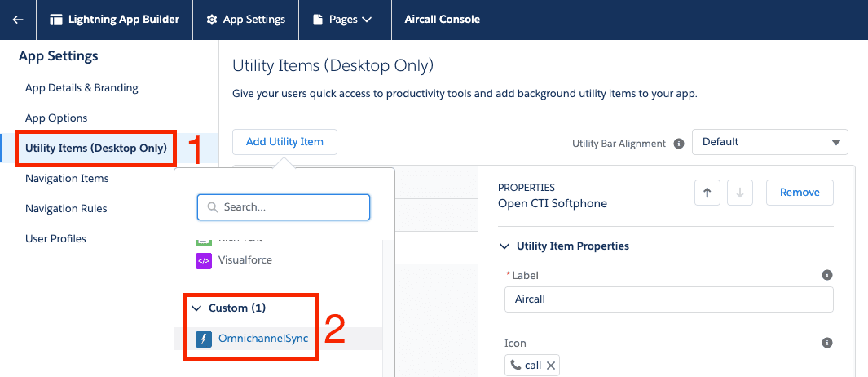Click the Visualforce component icon
This screenshot has width=868, height=377.
tap(204, 261)
